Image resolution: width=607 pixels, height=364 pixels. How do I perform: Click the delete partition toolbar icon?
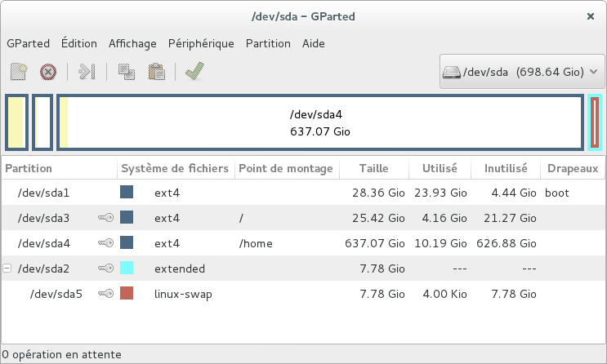click(x=48, y=72)
